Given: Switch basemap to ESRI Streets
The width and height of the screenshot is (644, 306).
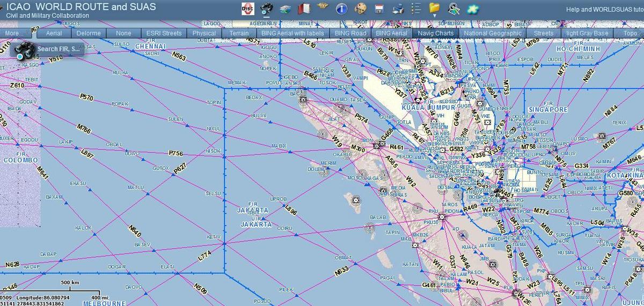Looking at the screenshot, I should 164,33.
